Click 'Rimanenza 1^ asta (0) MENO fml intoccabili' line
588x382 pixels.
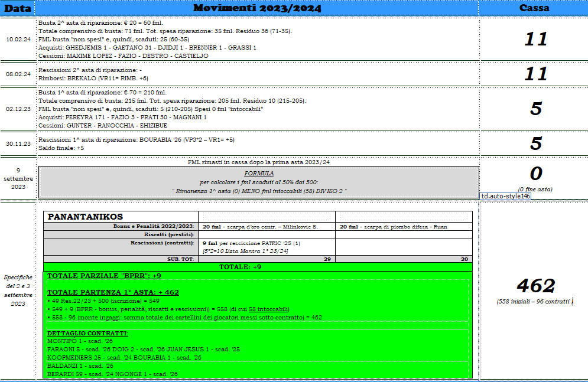tap(259, 191)
